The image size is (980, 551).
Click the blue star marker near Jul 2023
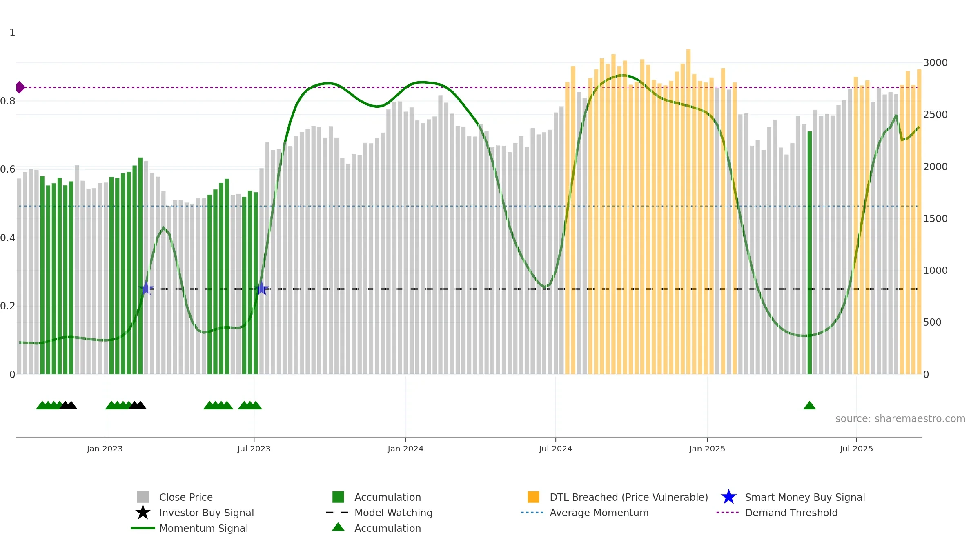pyautogui.click(x=262, y=289)
